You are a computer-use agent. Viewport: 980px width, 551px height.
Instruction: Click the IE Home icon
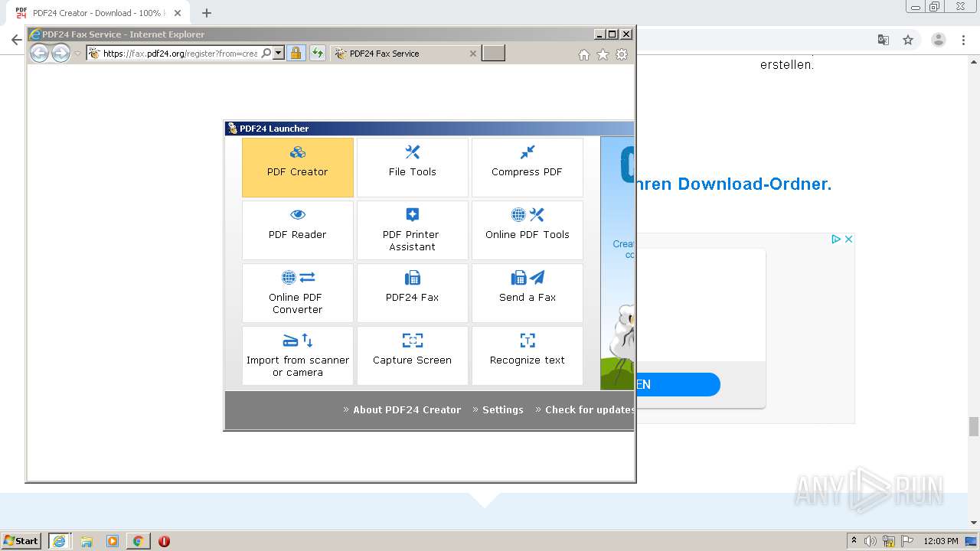(584, 54)
